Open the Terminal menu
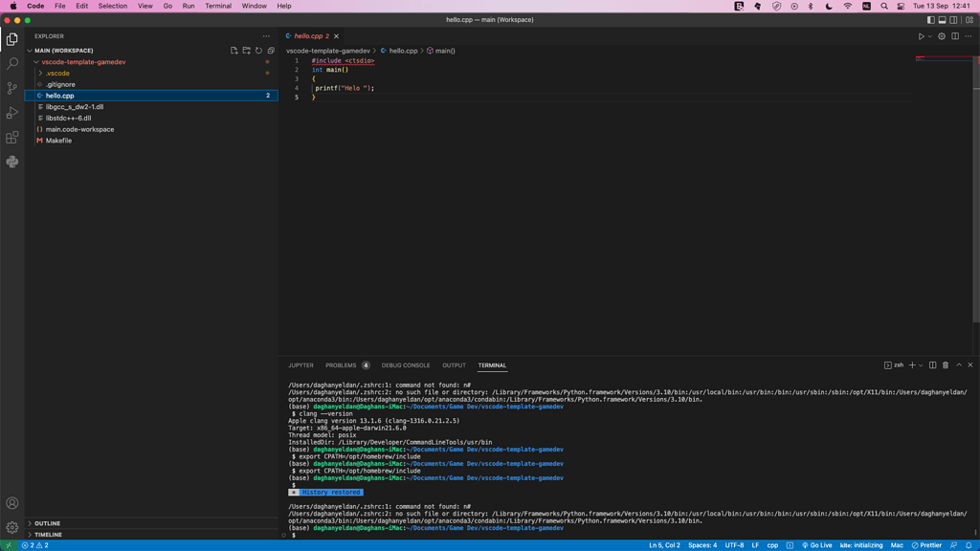 [218, 7]
